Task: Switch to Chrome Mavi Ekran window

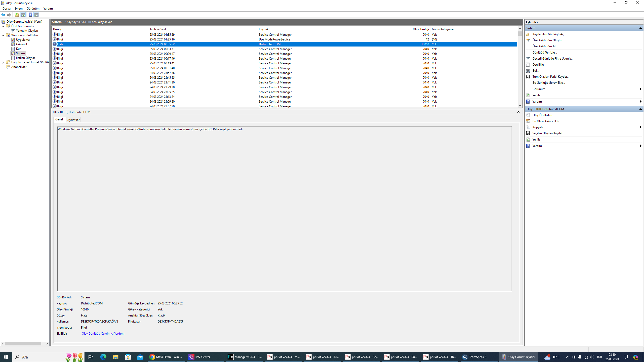Action: (166, 357)
